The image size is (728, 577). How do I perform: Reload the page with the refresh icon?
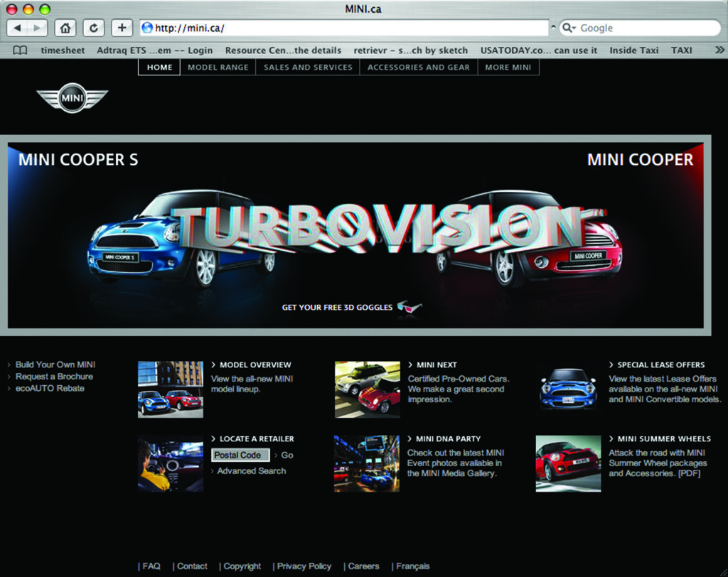click(x=93, y=28)
